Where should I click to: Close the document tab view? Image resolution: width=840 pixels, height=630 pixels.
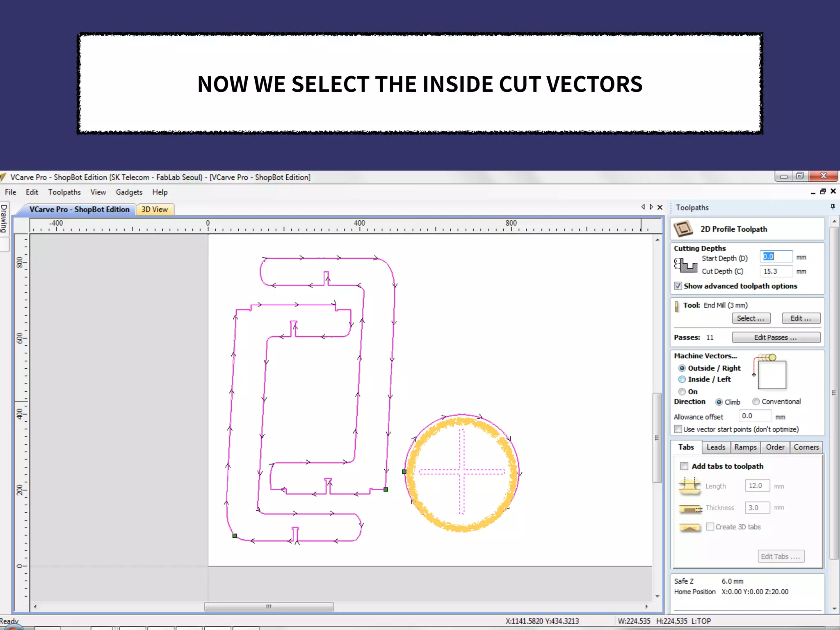(660, 207)
